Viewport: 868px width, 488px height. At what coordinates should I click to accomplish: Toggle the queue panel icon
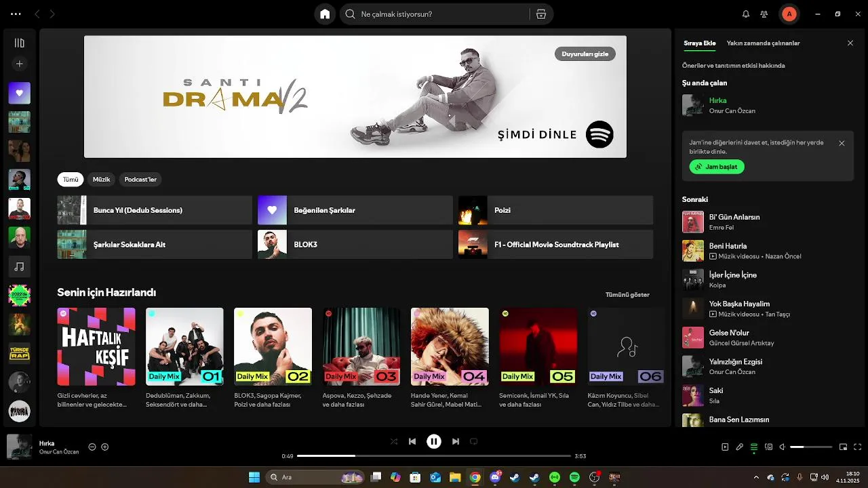click(754, 447)
